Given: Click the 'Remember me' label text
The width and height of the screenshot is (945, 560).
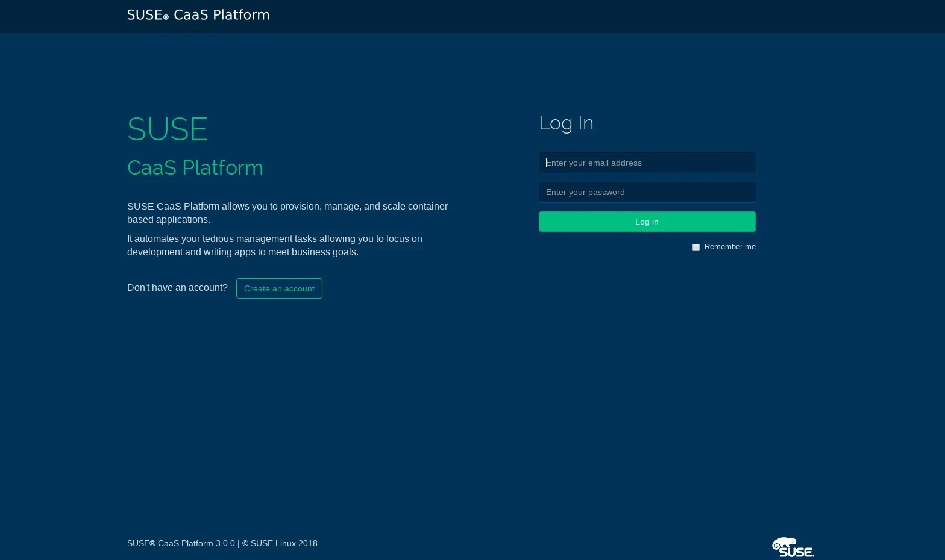Looking at the screenshot, I should coord(729,247).
